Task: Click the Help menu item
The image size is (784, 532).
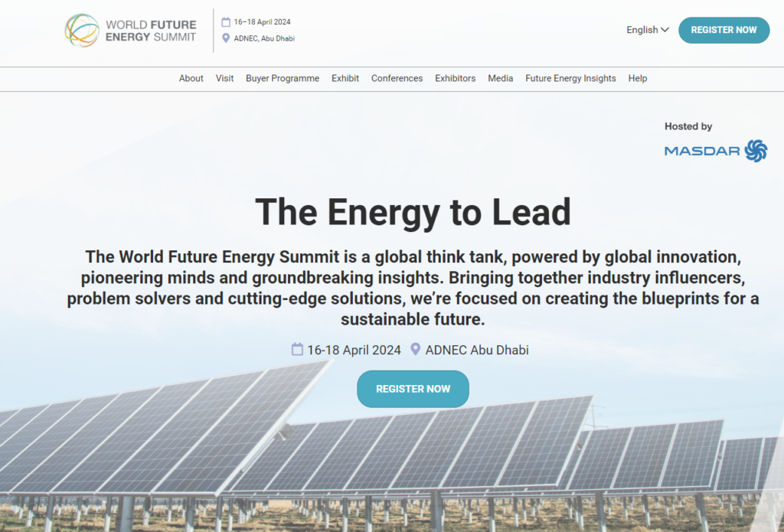Action: [638, 78]
